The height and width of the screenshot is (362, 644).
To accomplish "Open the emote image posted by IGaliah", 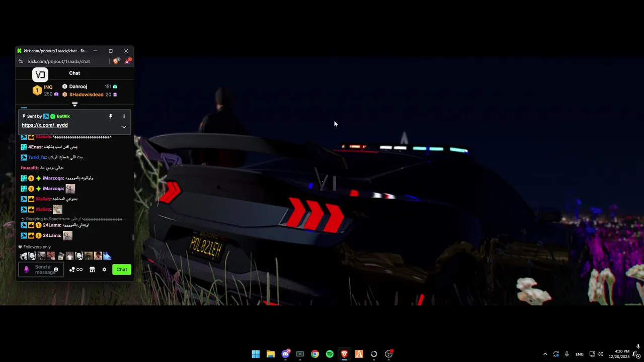I will coord(58,209).
